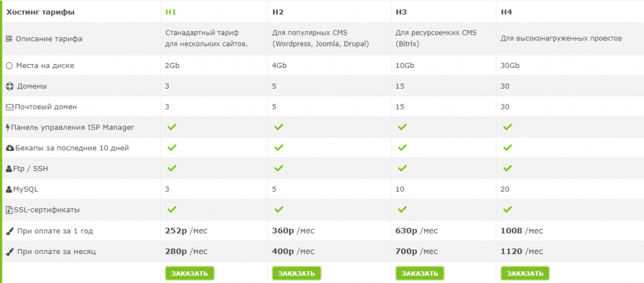644x283 pixels.
Task: Click the user icon beside MySQL
Action: (x=9, y=189)
